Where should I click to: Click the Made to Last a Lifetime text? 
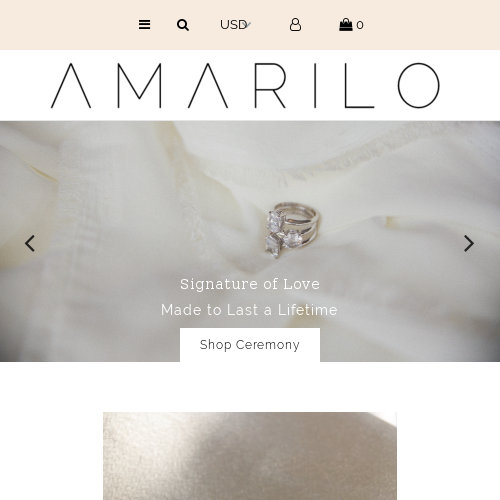pyautogui.click(x=249, y=310)
